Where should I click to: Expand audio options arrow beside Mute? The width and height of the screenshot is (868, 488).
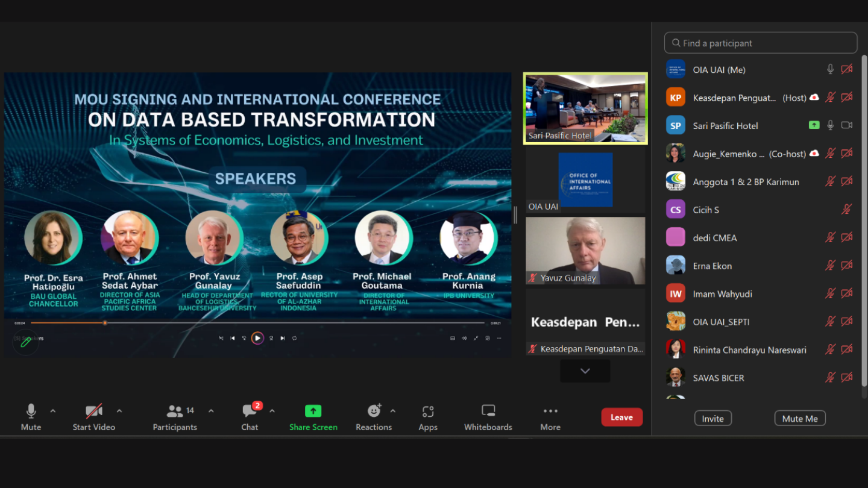(52, 411)
